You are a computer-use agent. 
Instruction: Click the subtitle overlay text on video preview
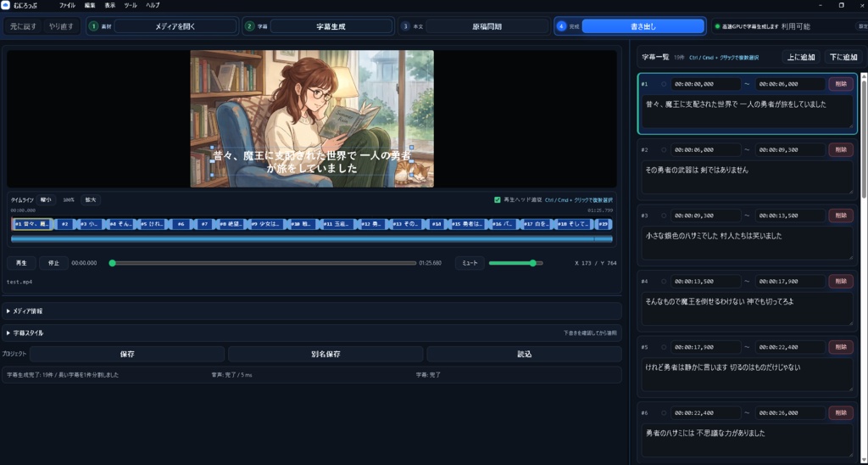[x=312, y=162]
